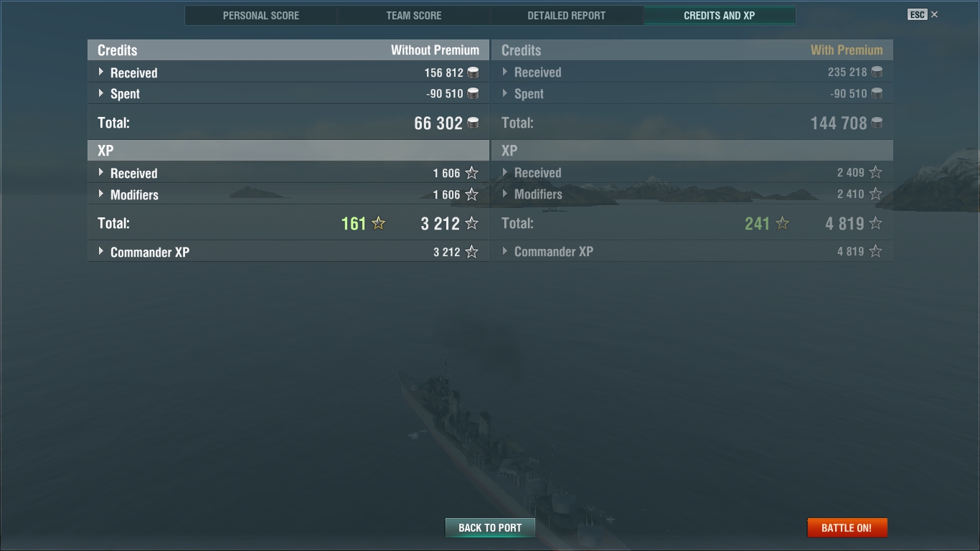Click the Back to Port button
The width and height of the screenshot is (980, 551).
(490, 527)
